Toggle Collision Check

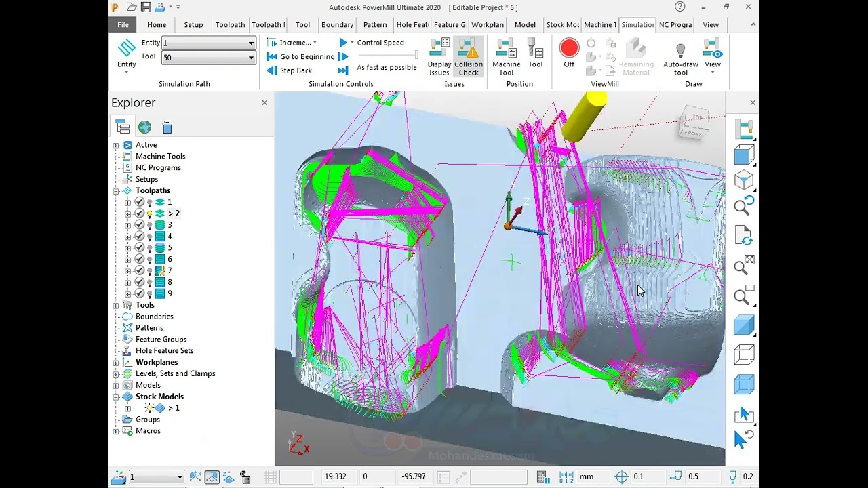coord(469,57)
